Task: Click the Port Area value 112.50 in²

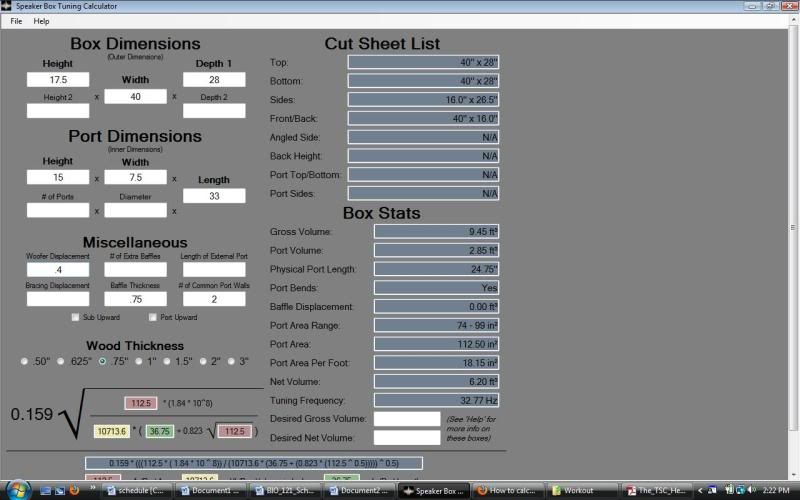Action: tap(436, 344)
